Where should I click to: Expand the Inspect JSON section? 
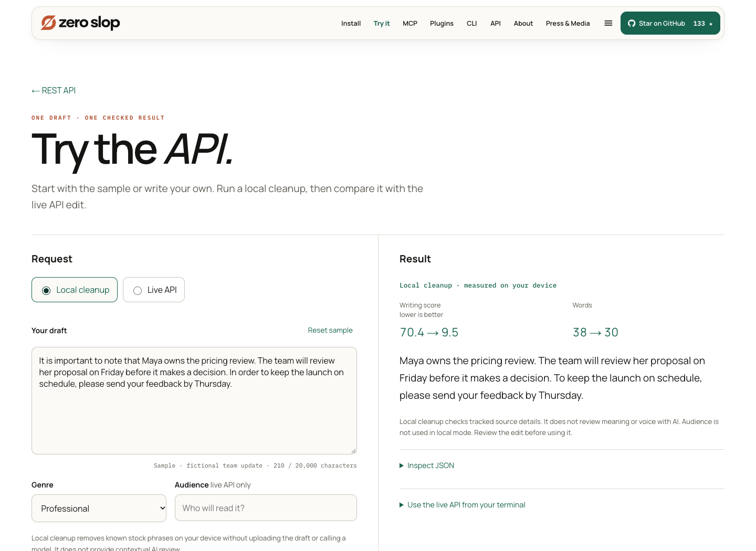(427, 465)
